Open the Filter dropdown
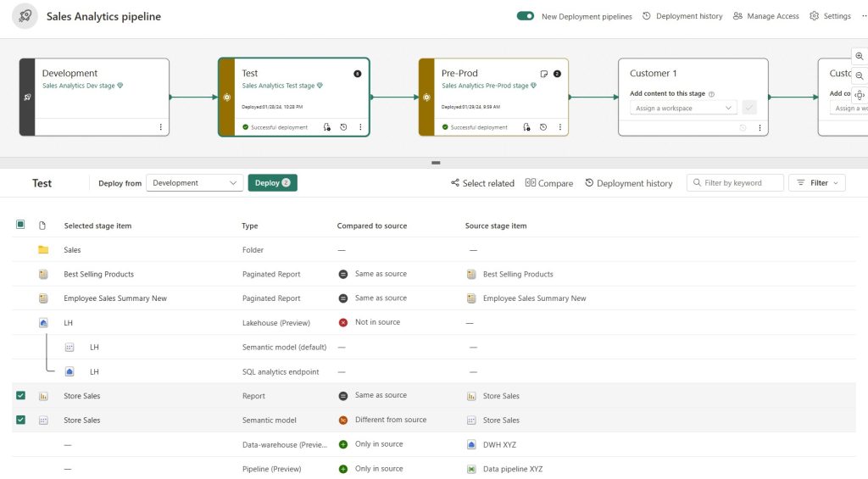 (817, 183)
